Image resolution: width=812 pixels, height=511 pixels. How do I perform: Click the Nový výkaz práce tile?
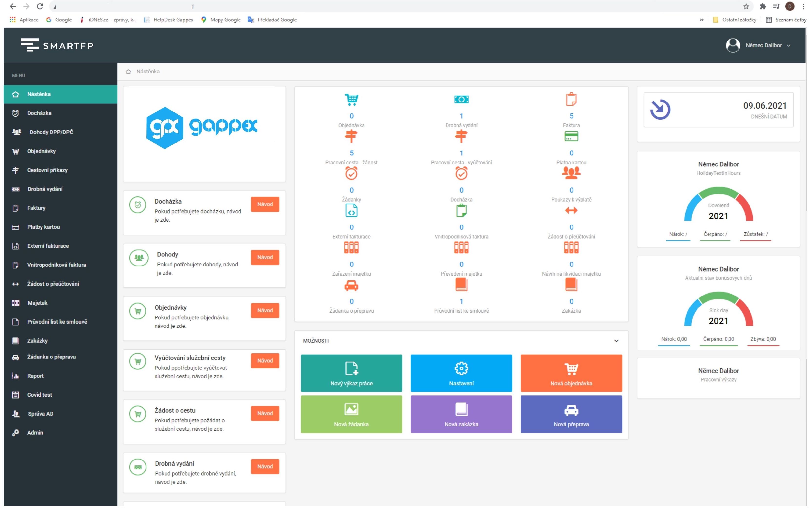[351, 373]
